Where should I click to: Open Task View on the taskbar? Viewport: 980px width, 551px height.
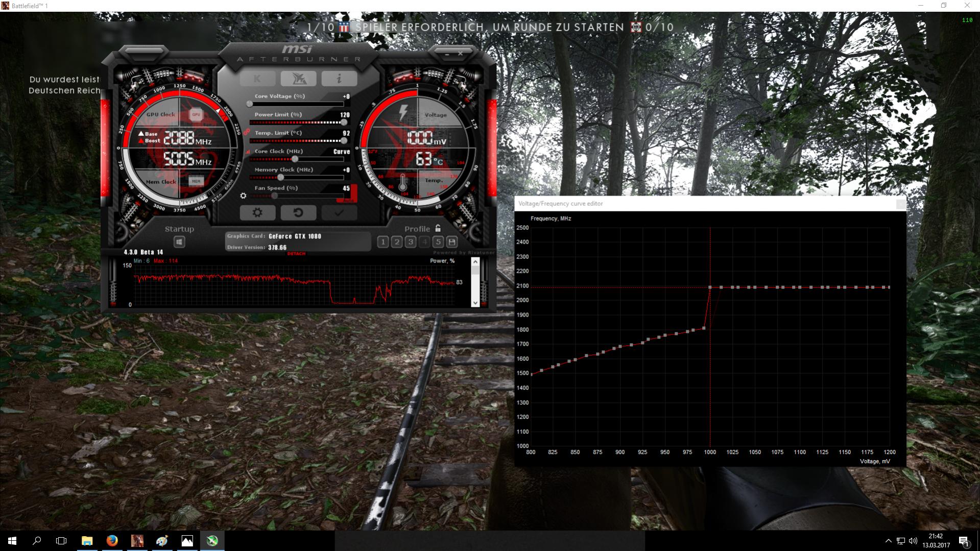61,541
